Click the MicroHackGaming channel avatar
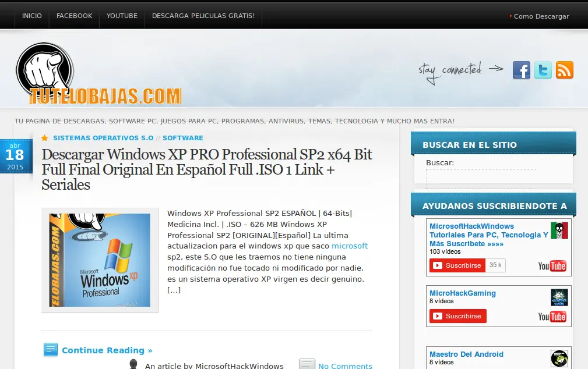This screenshot has width=588, height=369. pos(559,297)
